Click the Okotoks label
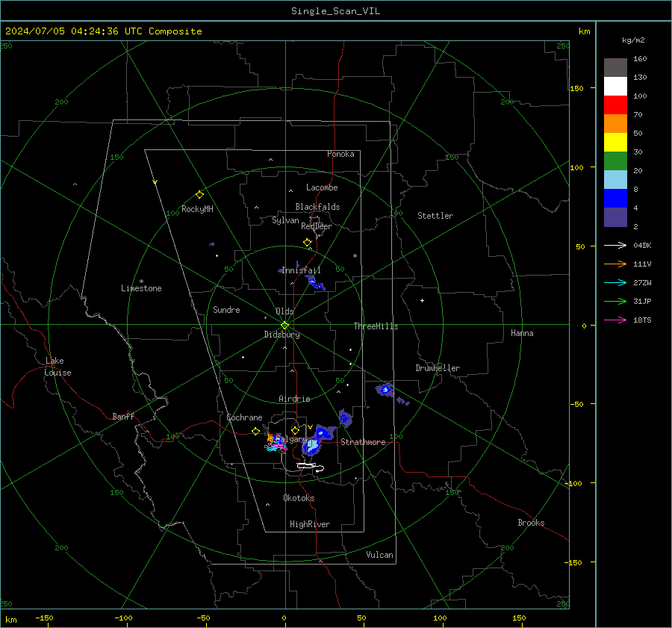Viewport: 672px width, 628px height. (299, 498)
